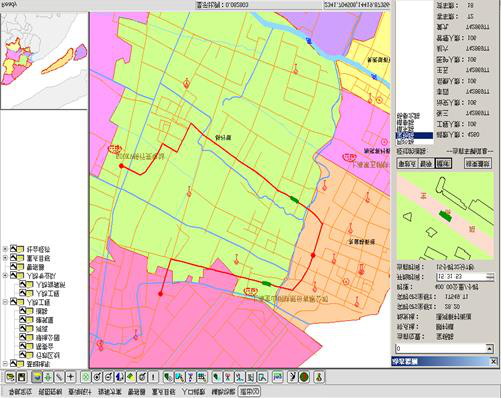This screenshot has height=398, width=501.
Task: Click the floppy disk save icon
Action: tap(22, 377)
